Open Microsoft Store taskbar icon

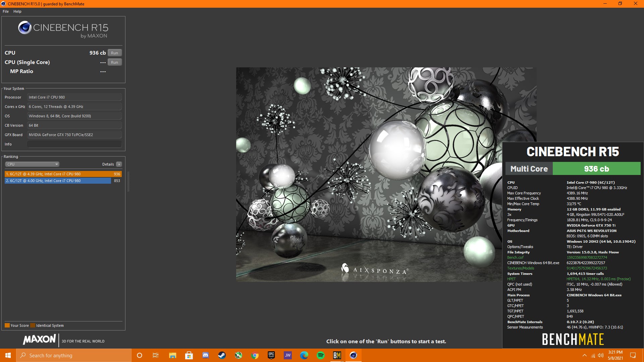click(x=189, y=355)
